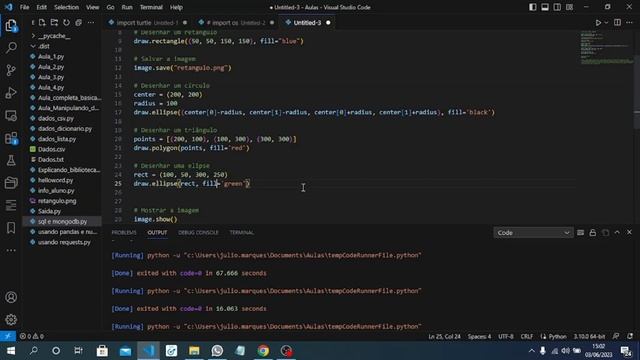The image size is (640, 360).
Task: Split the editor to the right
Action: pyautogui.click(x=617, y=22)
